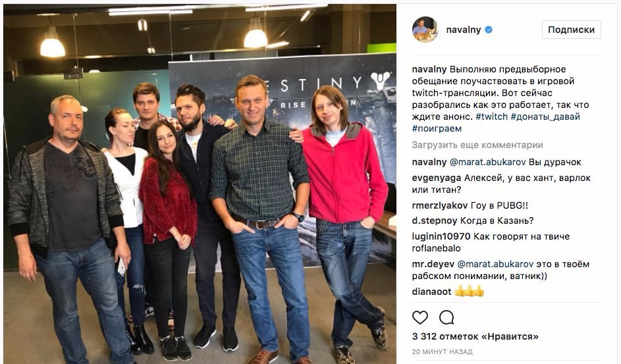Show the 3 312 likes list
This screenshot has width=621, height=364.
click(475, 337)
